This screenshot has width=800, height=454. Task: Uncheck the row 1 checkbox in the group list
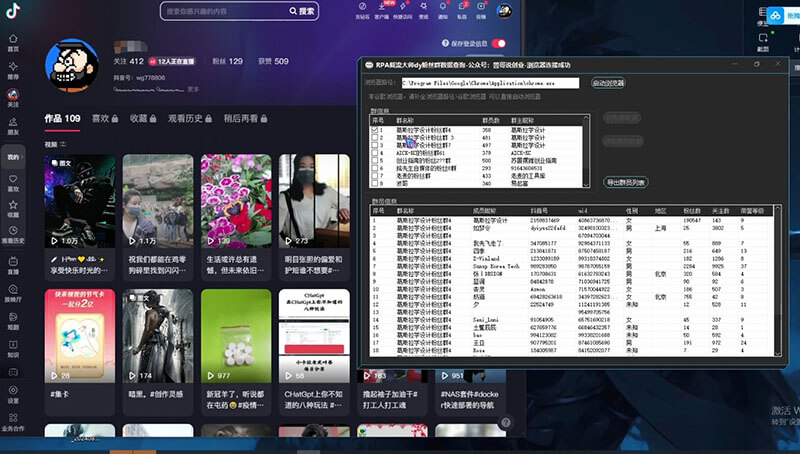tap(375, 130)
